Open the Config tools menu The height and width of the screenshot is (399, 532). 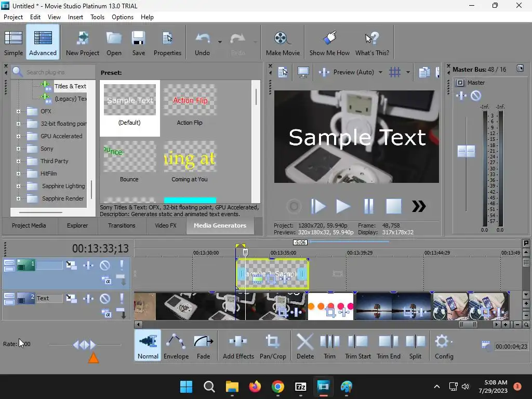tap(444, 345)
